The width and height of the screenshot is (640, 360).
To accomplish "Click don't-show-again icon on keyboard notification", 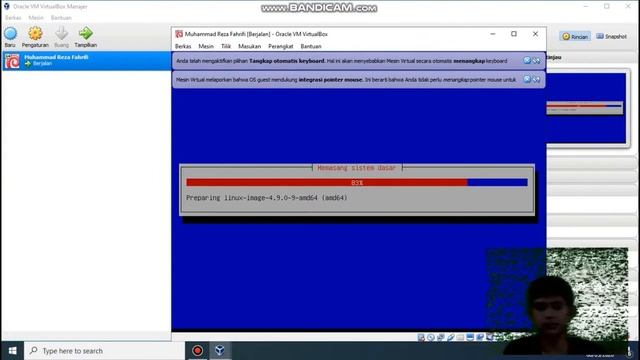I will tap(536, 60).
